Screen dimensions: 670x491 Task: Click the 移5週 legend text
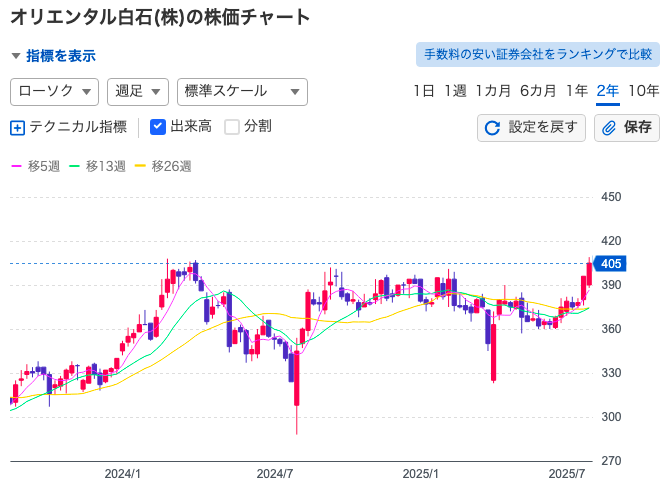(44, 166)
